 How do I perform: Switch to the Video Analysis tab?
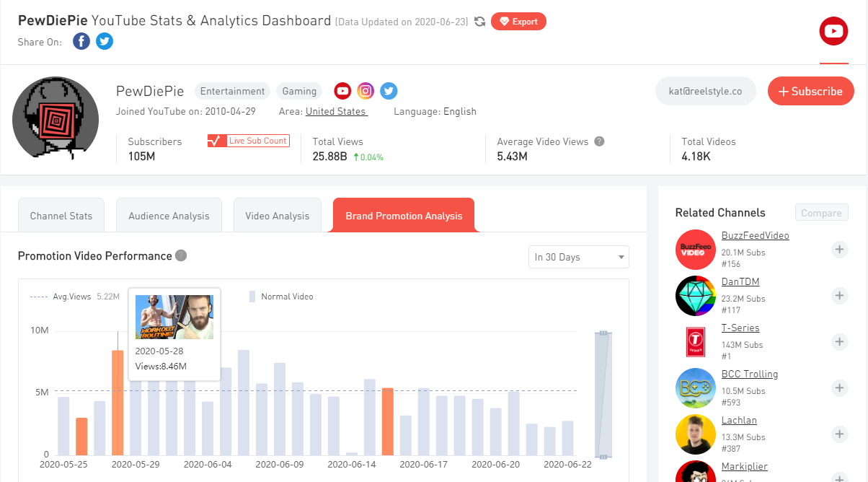pyautogui.click(x=278, y=216)
